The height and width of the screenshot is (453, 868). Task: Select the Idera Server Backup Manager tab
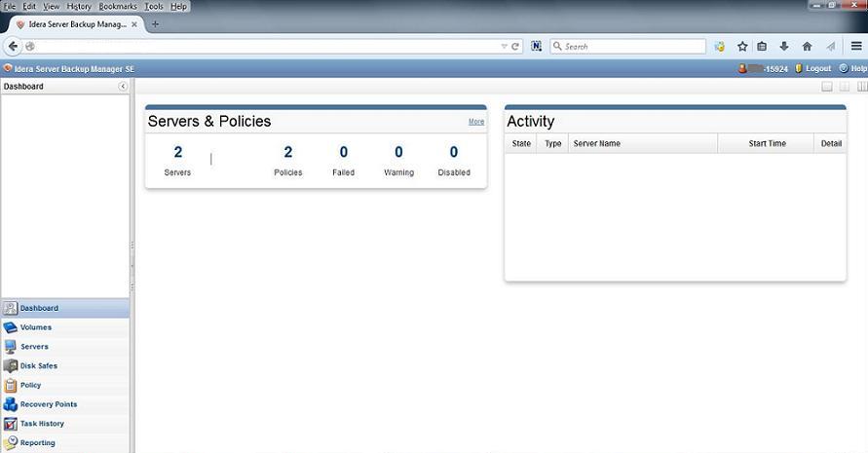pyautogui.click(x=76, y=24)
